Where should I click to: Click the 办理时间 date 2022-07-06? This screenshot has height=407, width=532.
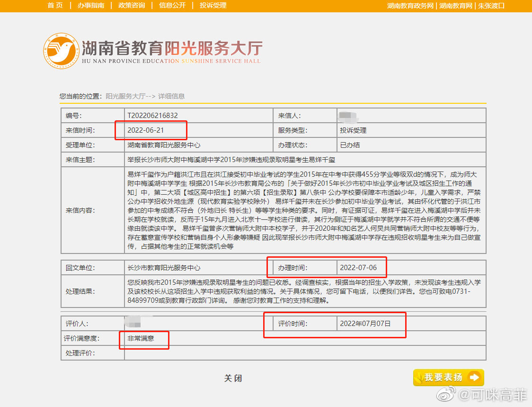pos(358,268)
